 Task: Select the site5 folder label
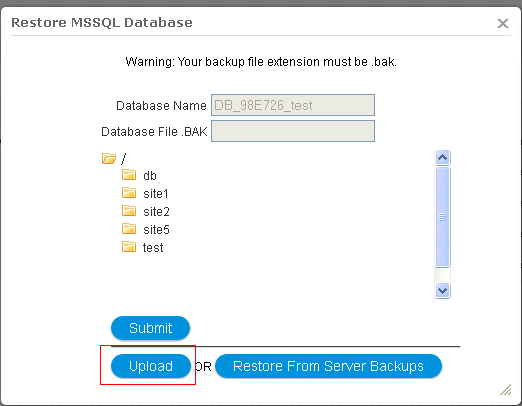point(156,230)
